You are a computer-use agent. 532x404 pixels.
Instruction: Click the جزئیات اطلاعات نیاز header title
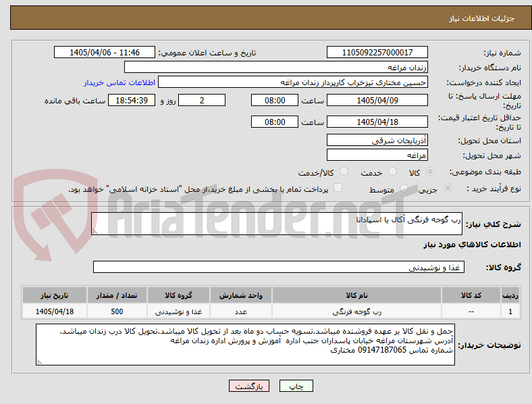coord(482,18)
